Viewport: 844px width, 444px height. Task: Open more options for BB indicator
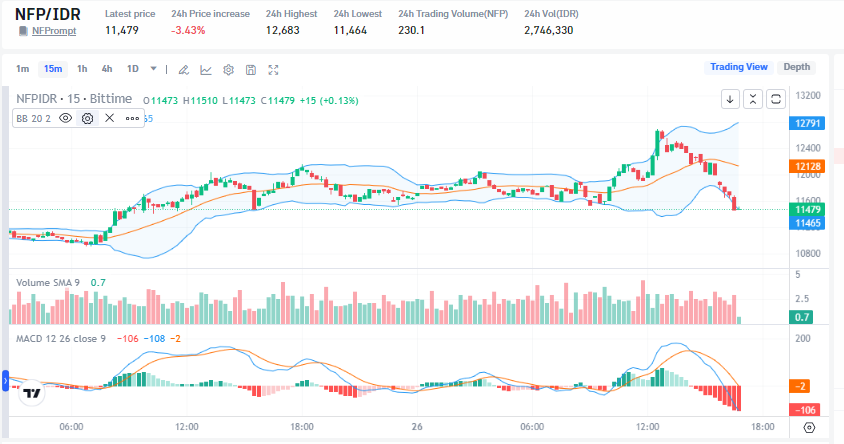pos(132,118)
